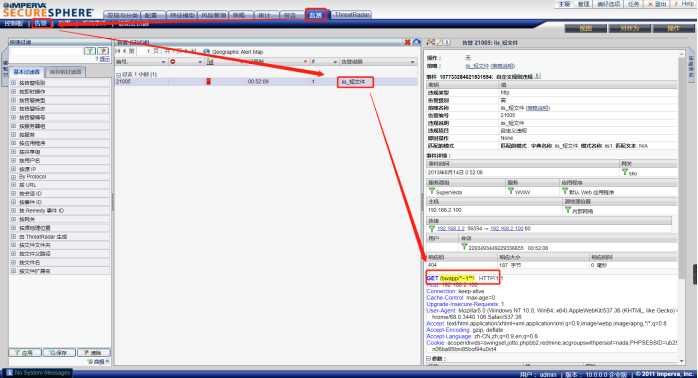Image resolution: width=698 pixels, height=378 pixels.
Task: Follow the 192.168.2.100 destination IP link
Action: (x=507, y=228)
